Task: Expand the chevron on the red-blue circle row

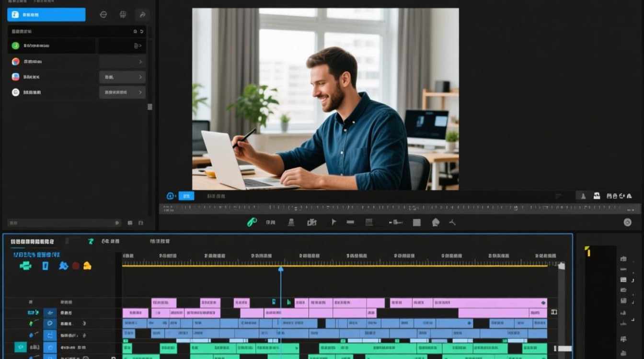Action: click(x=140, y=62)
